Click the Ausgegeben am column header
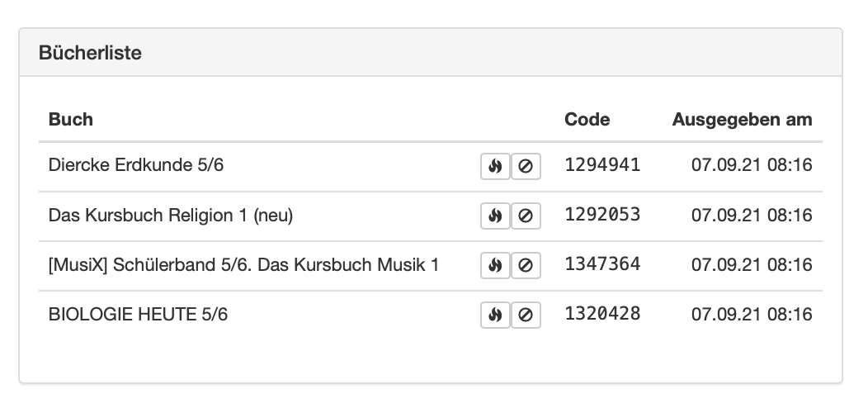Image resolution: width=868 pixels, height=408 pixels. [x=742, y=119]
